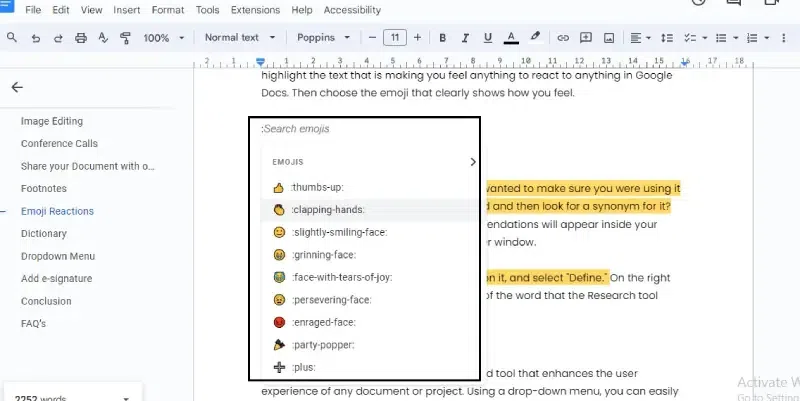The height and width of the screenshot is (401, 800).
Task: Open the Tools menu
Action: [207, 10]
